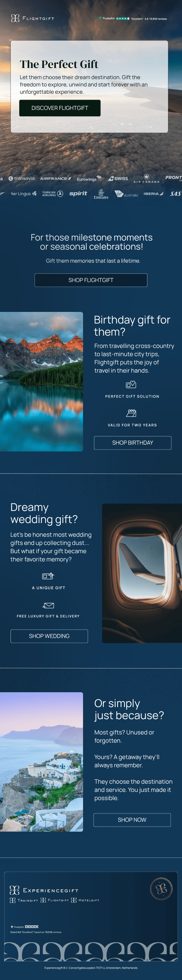Open the Trustpilot rating in header
Image resolution: width=182 pixels, height=980 pixels.
133,18
